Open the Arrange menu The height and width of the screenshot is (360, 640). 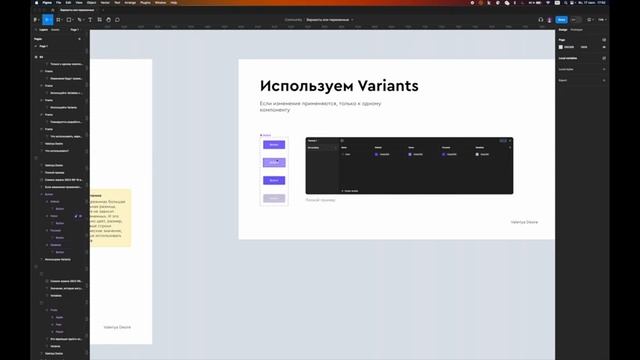pyautogui.click(x=130, y=2)
